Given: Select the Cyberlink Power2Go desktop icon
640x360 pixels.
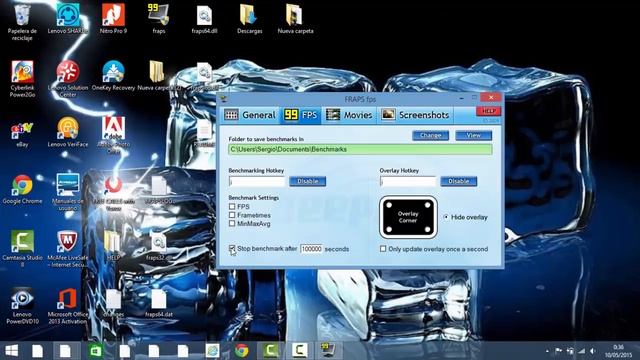Looking at the screenshot, I should 22,79.
